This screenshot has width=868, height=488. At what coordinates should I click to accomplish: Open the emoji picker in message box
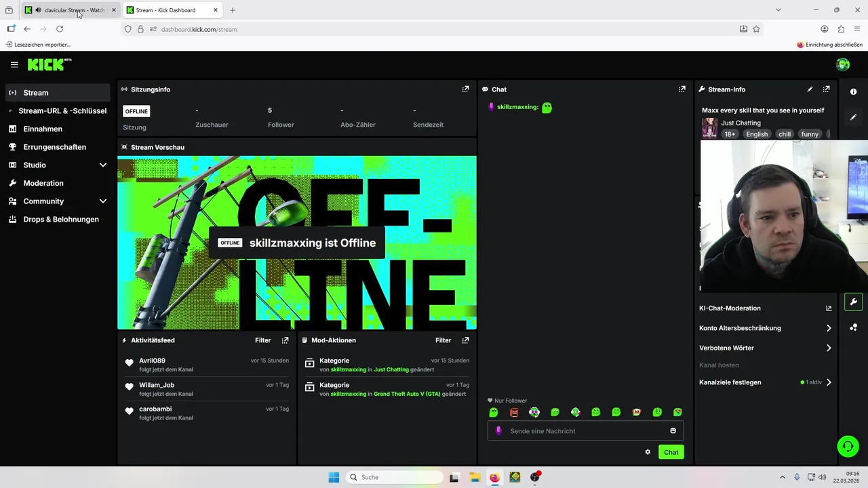(673, 430)
